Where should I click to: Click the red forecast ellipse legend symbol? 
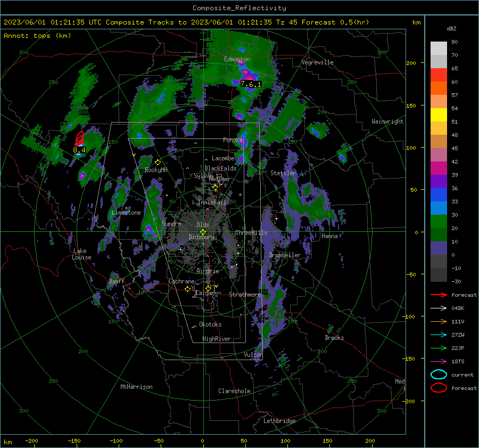439,388
